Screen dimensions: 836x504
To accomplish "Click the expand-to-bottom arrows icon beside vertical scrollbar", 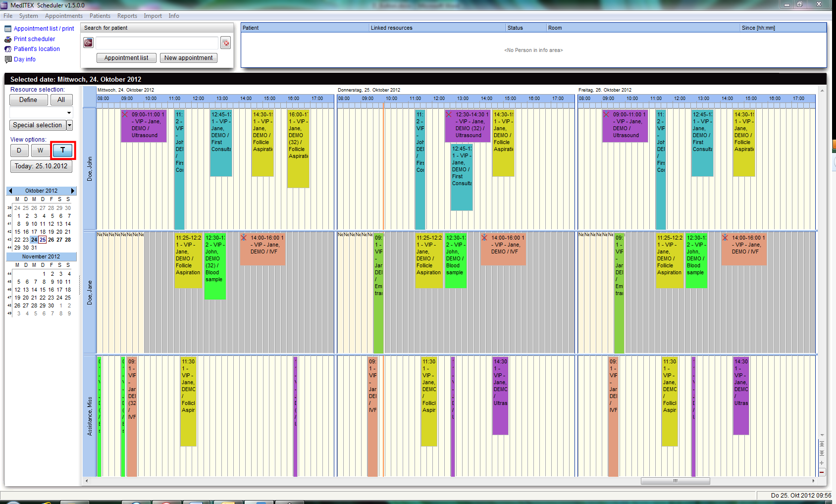I will [822, 453].
